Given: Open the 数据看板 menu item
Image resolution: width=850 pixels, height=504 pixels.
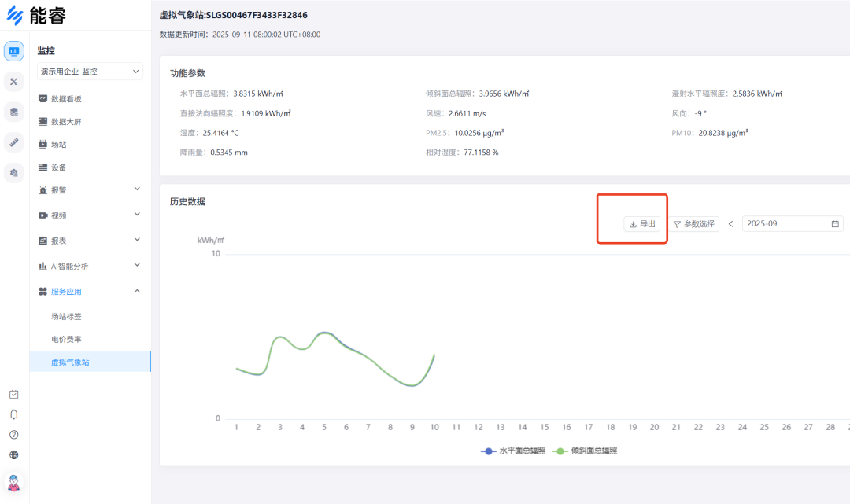Looking at the screenshot, I should [66, 99].
